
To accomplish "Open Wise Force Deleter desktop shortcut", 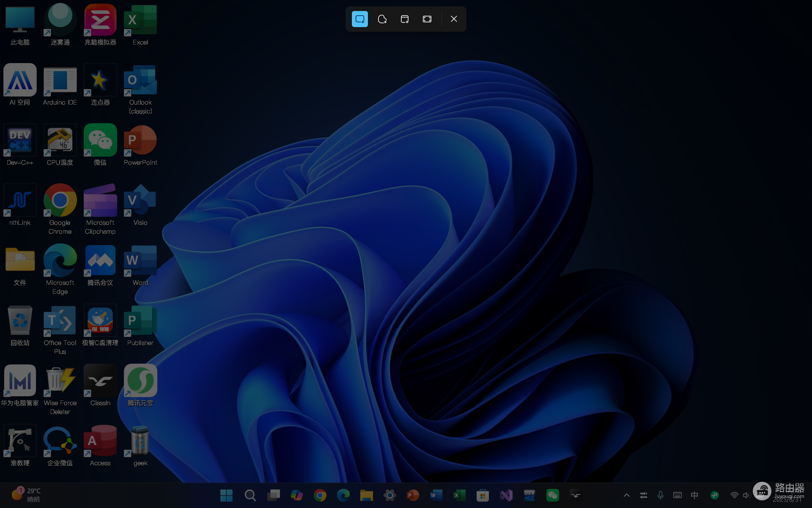I will pyautogui.click(x=60, y=389).
